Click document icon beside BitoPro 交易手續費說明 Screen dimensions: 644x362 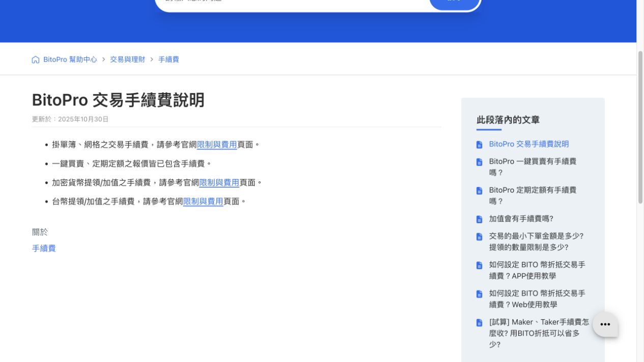pyautogui.click(x=479, y=144)
